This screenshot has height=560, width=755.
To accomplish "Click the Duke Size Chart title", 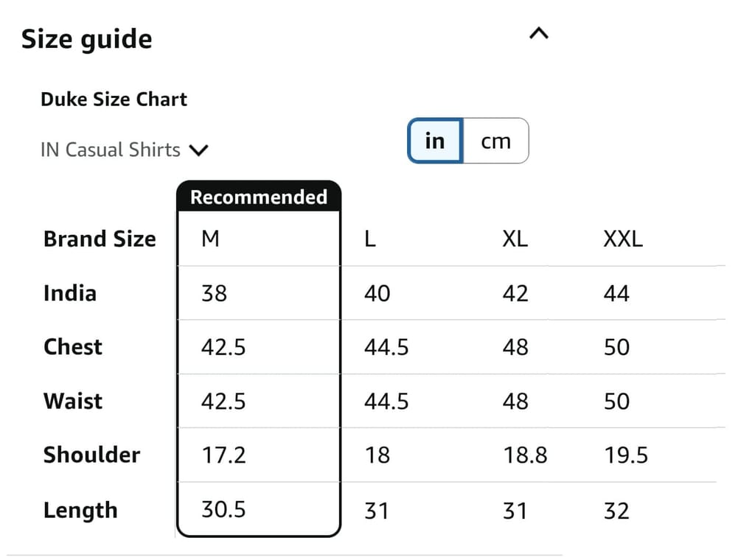I will click(114, 99).
